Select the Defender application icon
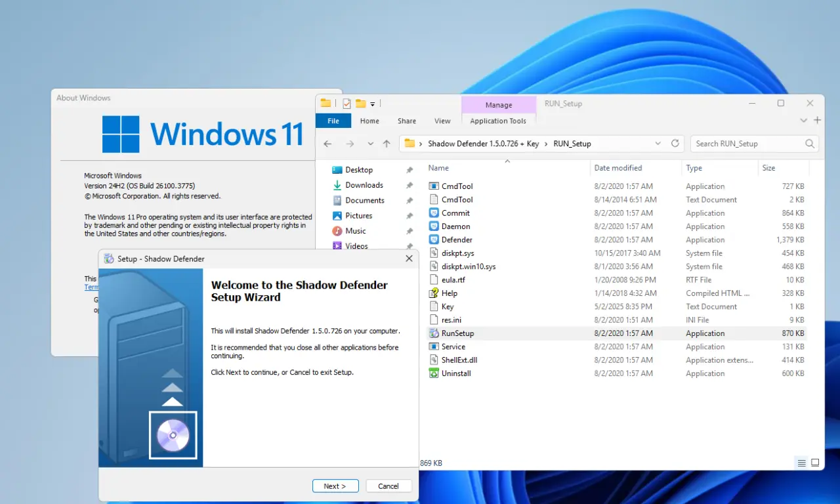 point(433,240)
